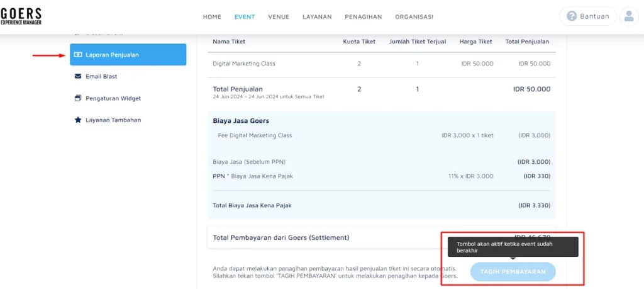Click the IDR 3.000 x 1 tiket value
Screen dimensions: 644x289
tap(467, 135)
